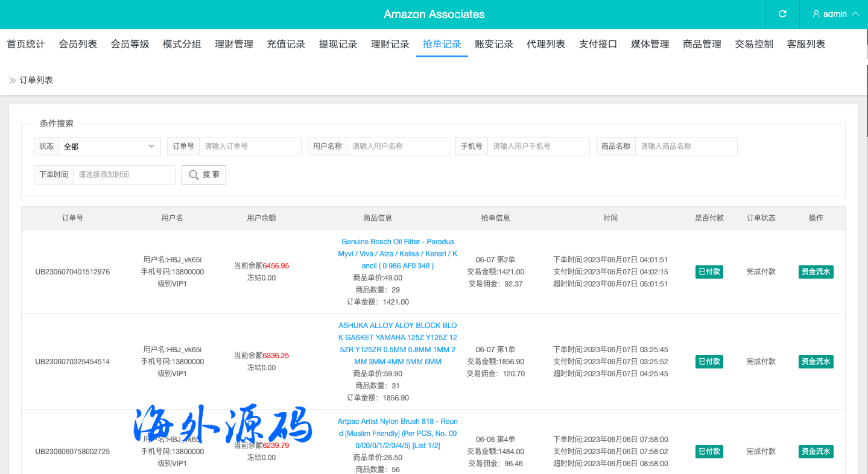Click the 搜索 search button
Image resolution: width=868 pixels, height=474 pixels.
(204, 174)
